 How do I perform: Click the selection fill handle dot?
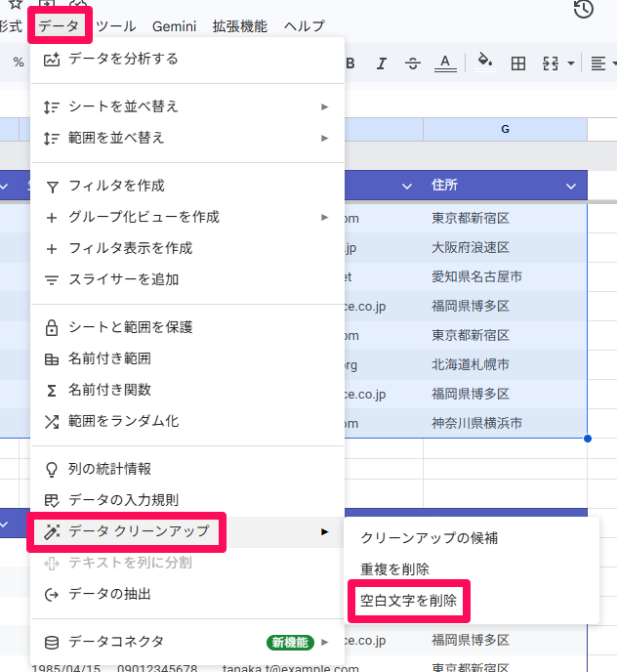[x=588, y=439]
